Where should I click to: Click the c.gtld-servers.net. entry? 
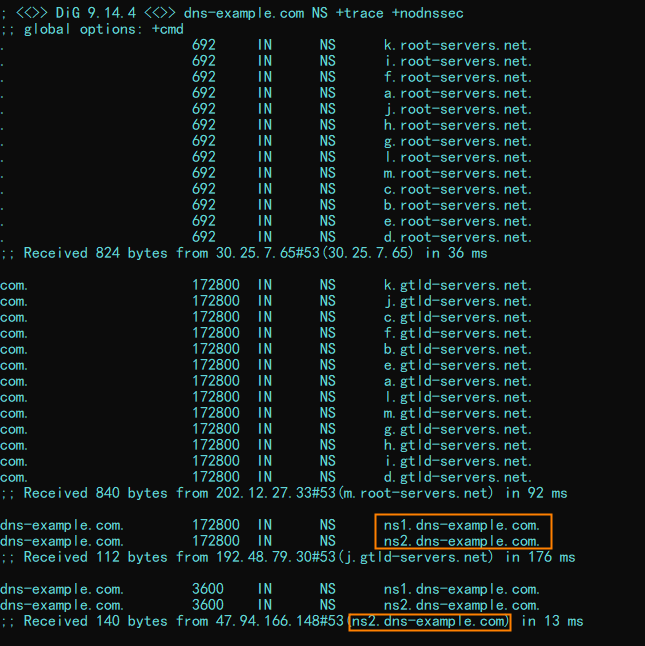coord(458,317)
